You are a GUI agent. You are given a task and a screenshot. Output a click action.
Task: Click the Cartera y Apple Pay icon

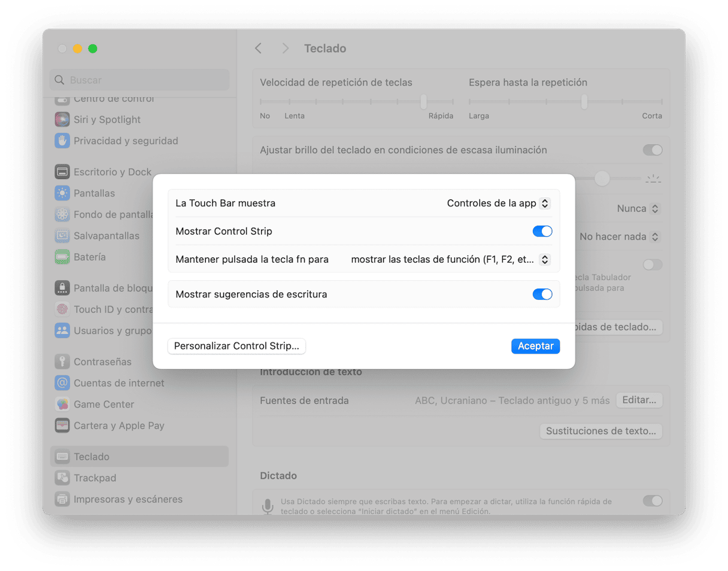62,426
